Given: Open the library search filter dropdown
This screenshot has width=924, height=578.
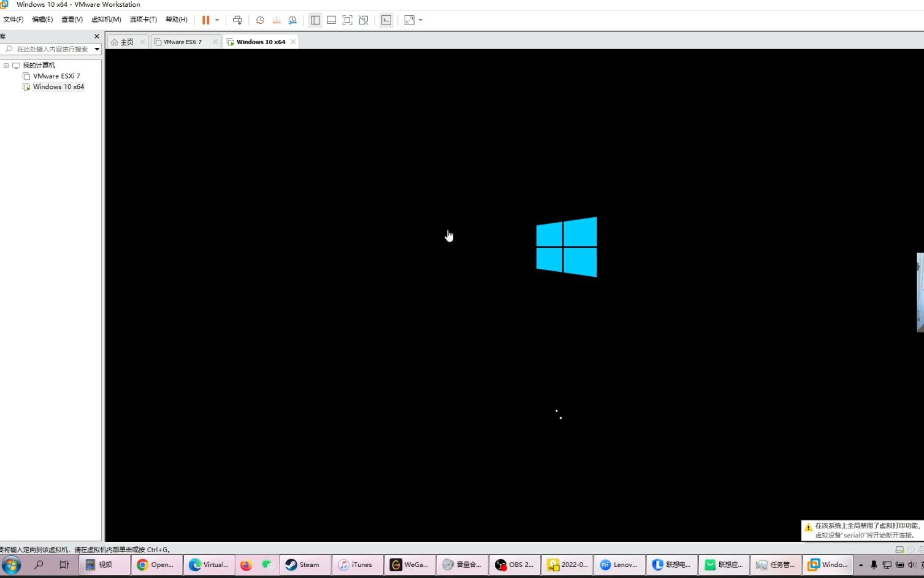Looking at the screenshot, I should point(96,49).
